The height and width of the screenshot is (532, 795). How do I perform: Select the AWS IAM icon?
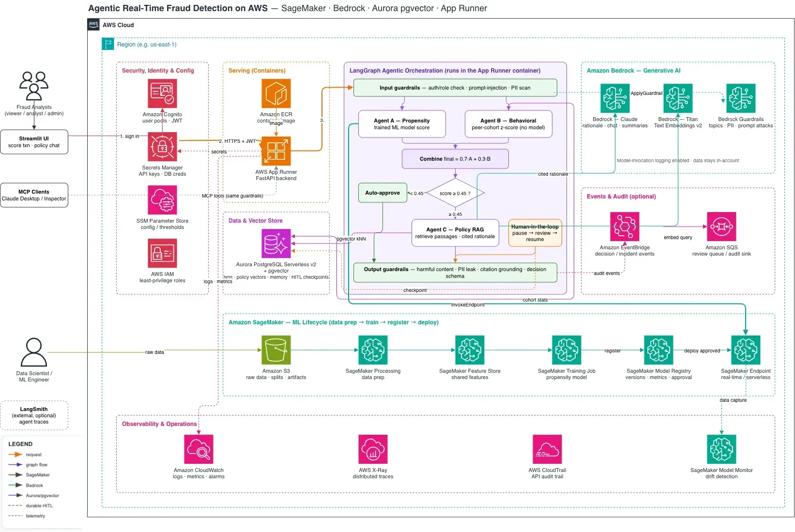pos(162,253)
